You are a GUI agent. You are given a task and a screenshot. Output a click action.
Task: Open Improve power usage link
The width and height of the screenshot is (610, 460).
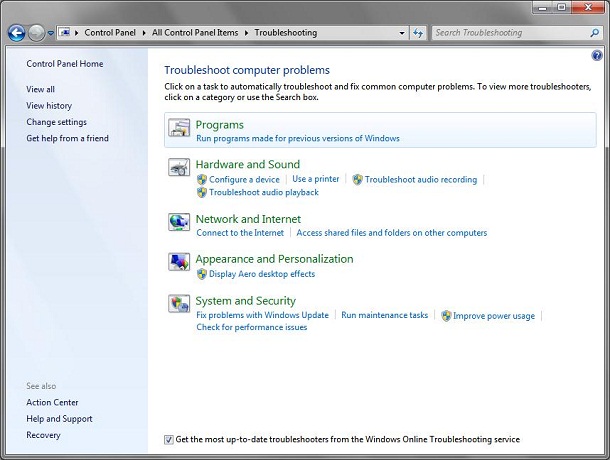point(494,316)
